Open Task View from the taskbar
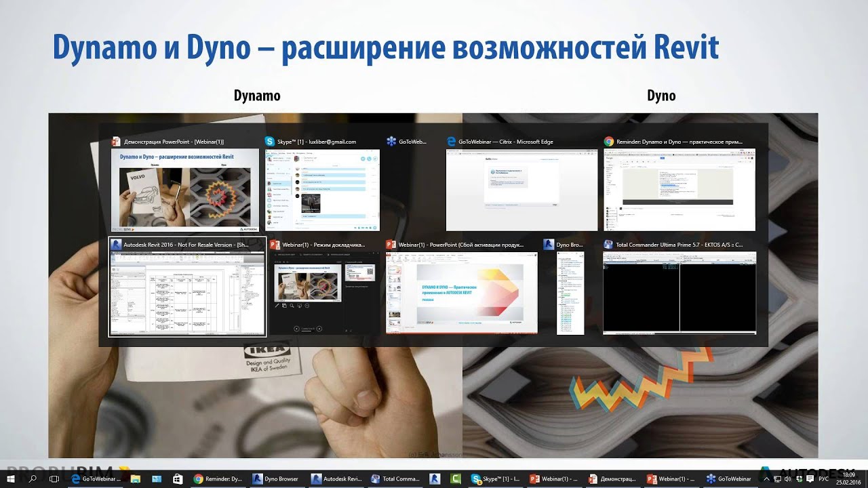This screenshot has height=488, width=868. coord(54,479)
